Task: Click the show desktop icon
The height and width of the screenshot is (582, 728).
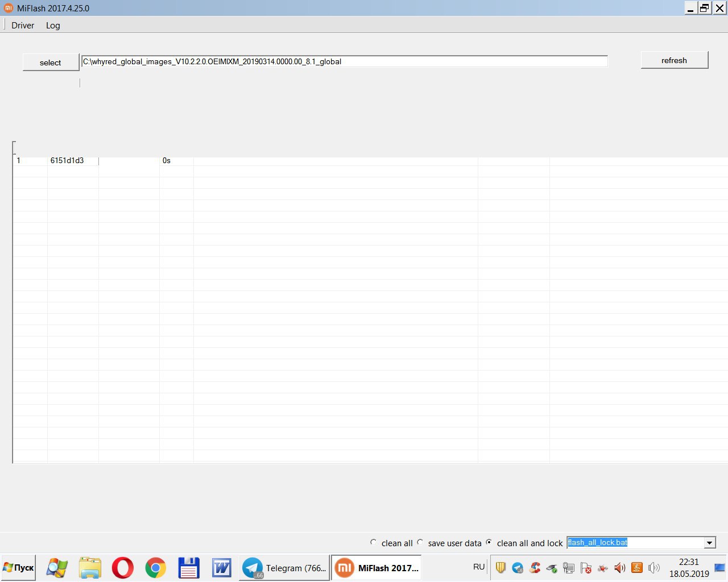Action: coord(720,567)
